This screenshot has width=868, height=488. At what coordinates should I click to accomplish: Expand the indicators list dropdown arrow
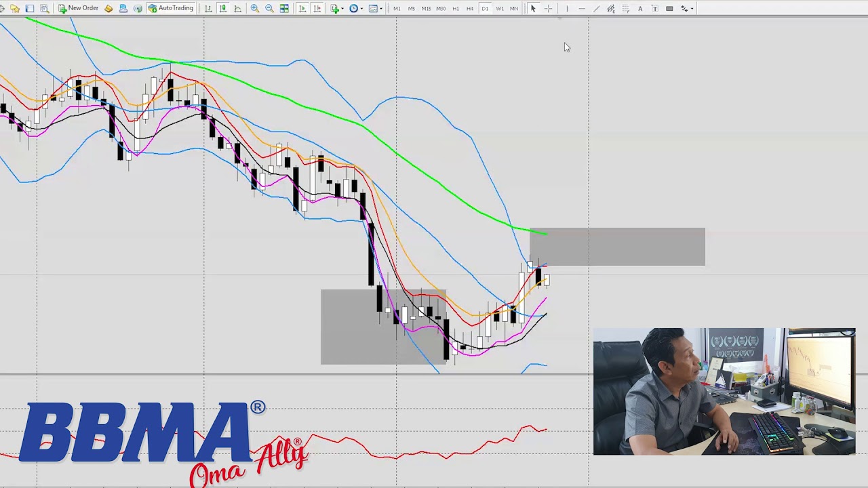(x=343, y=8)
